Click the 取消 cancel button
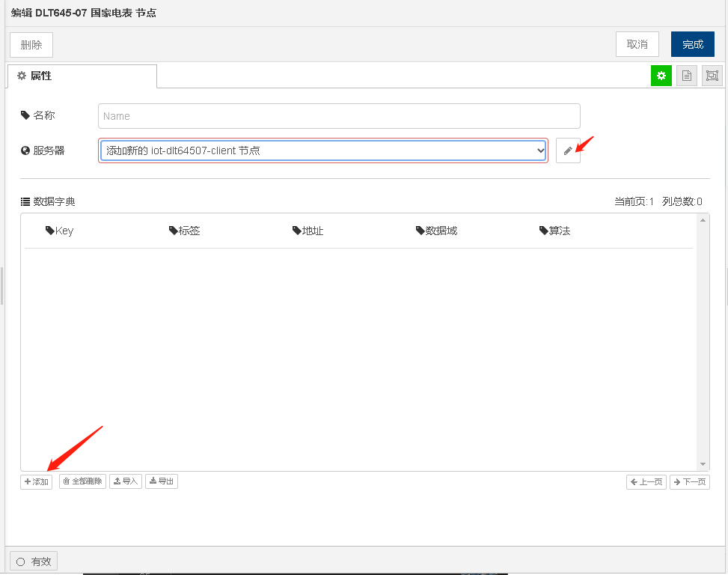Screen dimensions: 728x575 (x=637, y=45)
